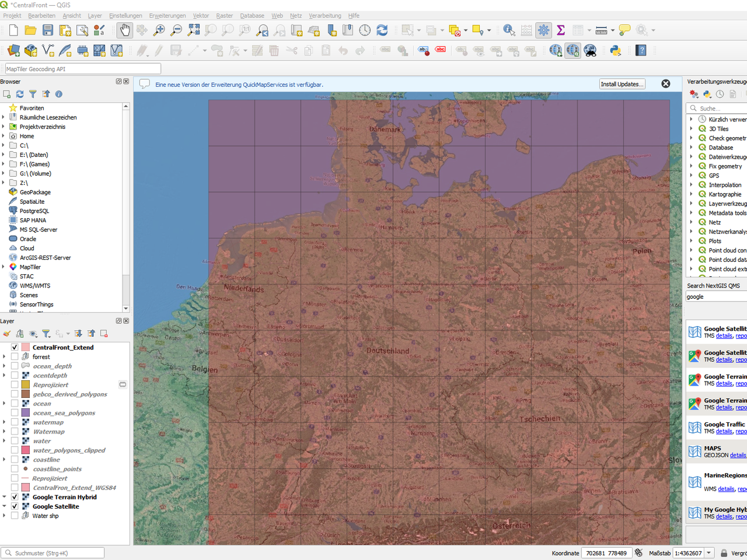
Task: Open details link for Google Traffic
Action: (x=724, y=432)
